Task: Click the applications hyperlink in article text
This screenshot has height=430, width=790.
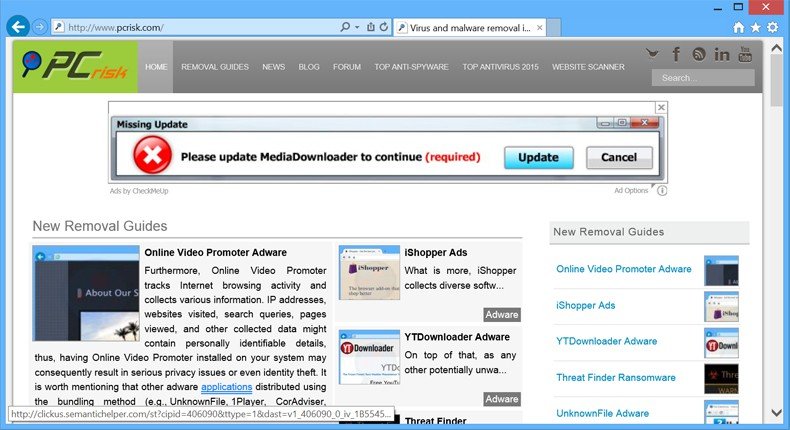Action: (226, 387)
